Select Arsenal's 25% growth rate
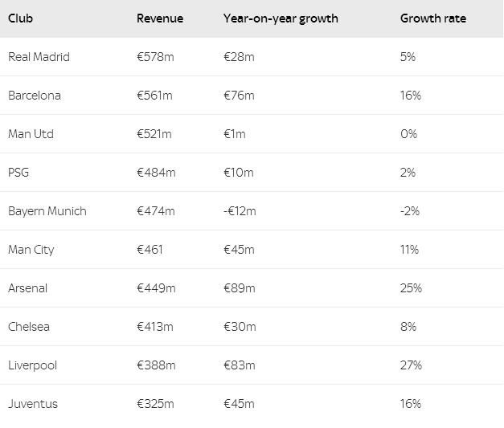Screen dimensions: 504x428 tap(411, 288)
